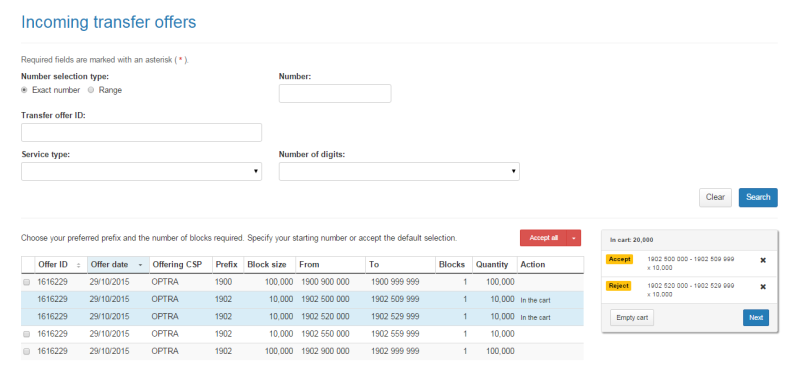Focus the Number input field

(335, 93)
